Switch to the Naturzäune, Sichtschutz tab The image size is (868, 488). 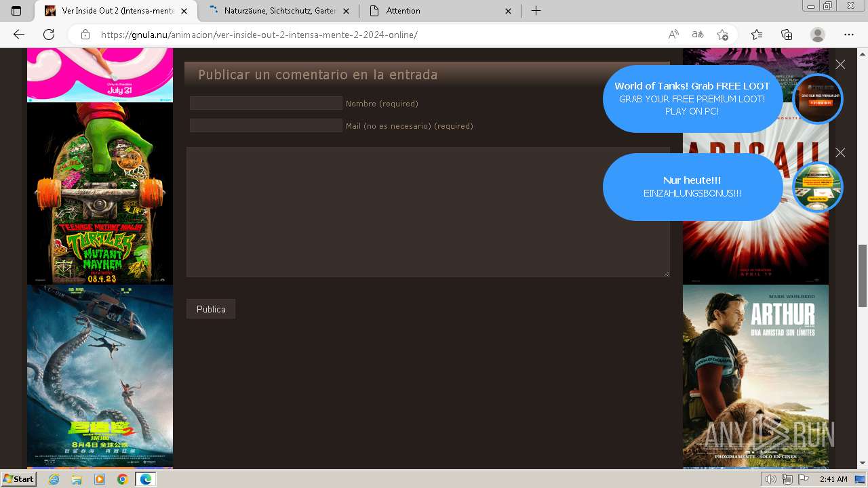(280, 11)
